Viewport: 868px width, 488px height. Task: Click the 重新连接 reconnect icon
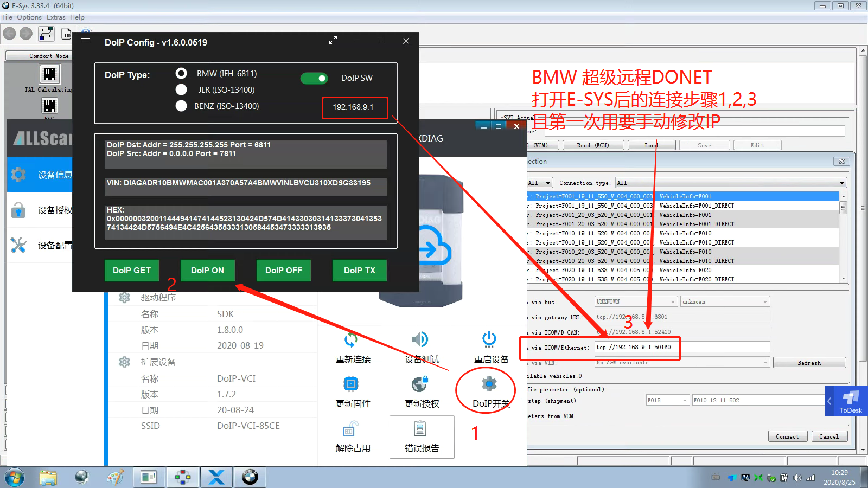(x=351, y=339)
